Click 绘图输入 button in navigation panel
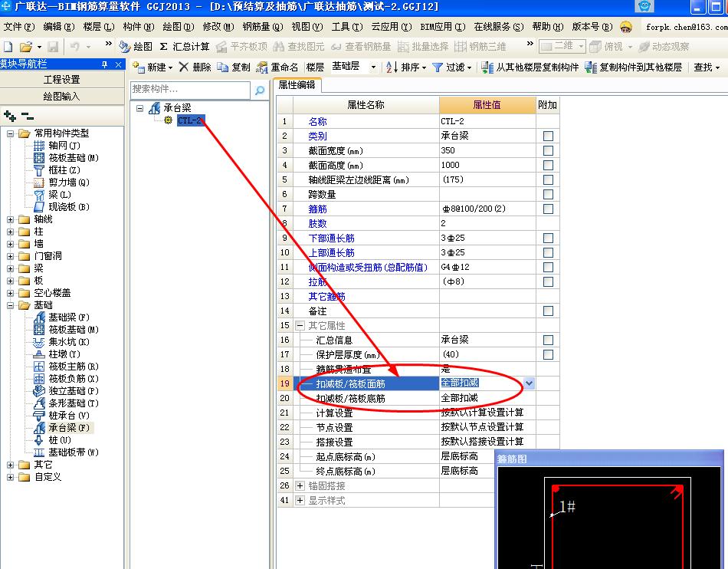Image resolution: width=728 pixels, height=569 pixels. click(x=62, y=97)
